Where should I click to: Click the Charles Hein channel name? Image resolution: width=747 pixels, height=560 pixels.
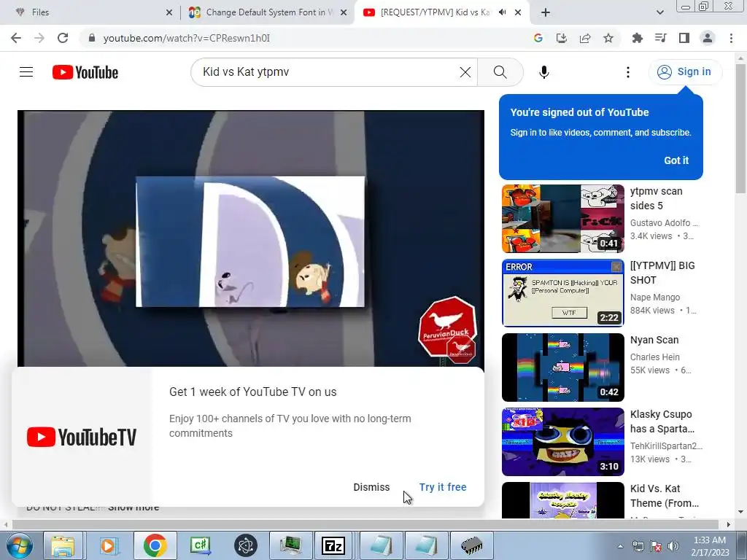click(x=654, y=357)
